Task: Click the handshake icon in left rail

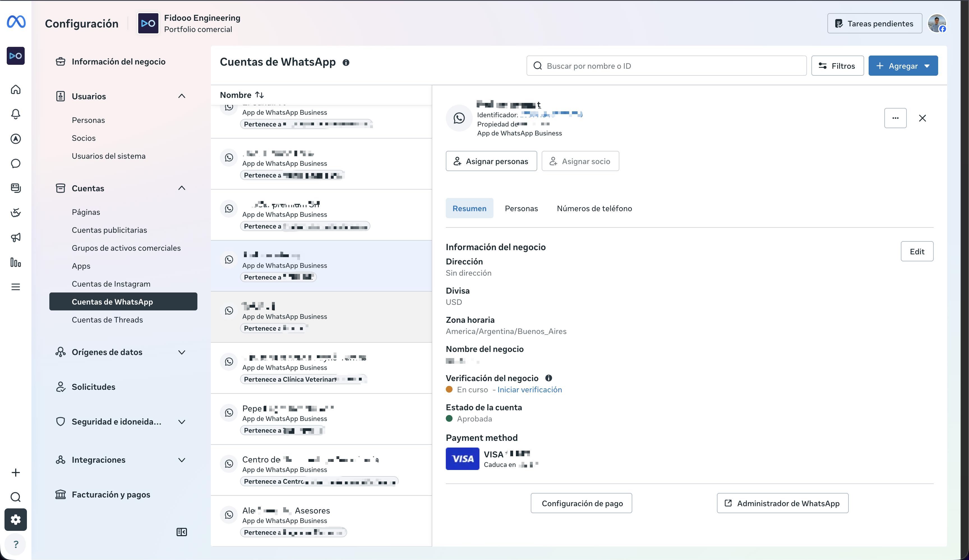Action: [16, 213]
